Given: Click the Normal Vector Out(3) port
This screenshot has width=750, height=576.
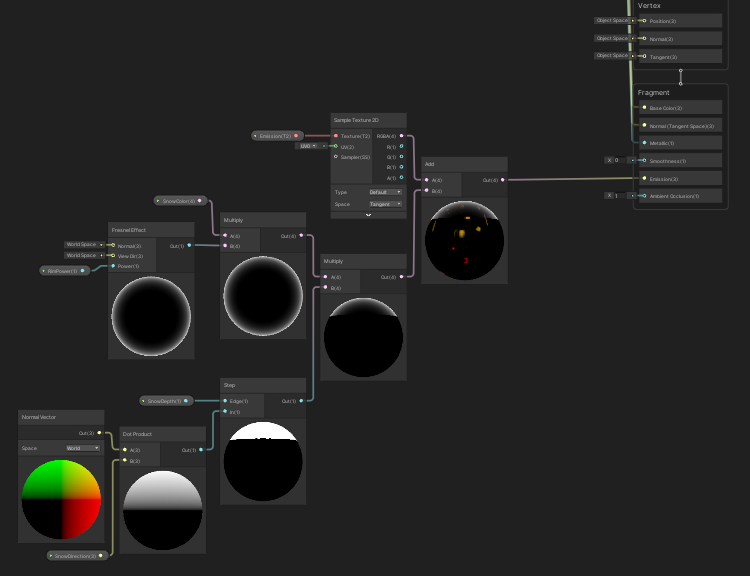Looking at the screenshot, I should pyautogui.click(x=99, y=433).
